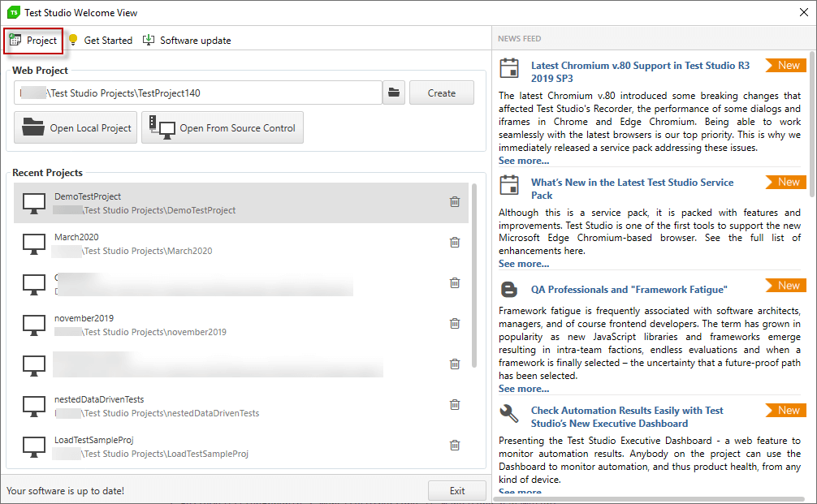The width and height of the screenshot is (817, 504).
Task: Read the QA Professionals Framework Fatigue article
Action: pos(629,290)
